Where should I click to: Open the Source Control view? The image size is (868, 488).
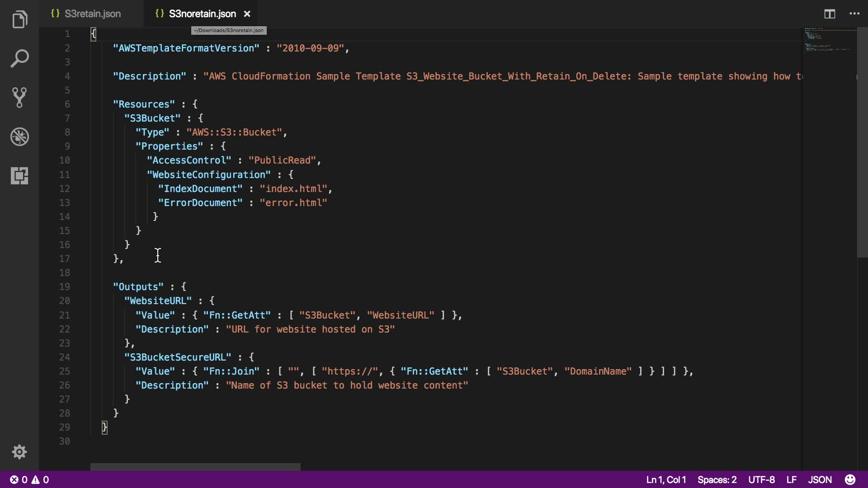19,97
